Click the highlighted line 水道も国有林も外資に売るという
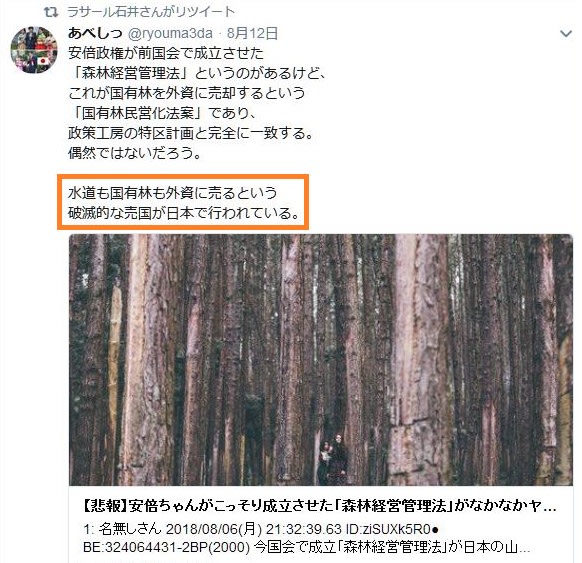 [173, 193]
